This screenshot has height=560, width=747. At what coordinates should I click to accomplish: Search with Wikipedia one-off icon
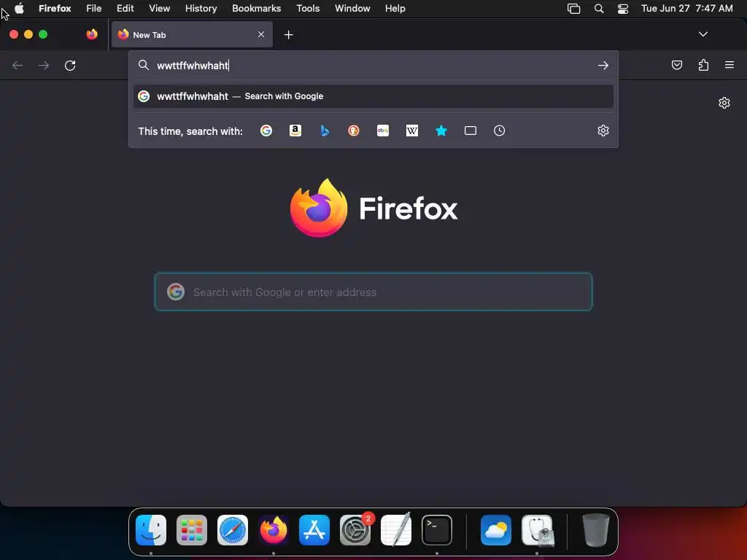pyautogui.click(x=412, y=131)
